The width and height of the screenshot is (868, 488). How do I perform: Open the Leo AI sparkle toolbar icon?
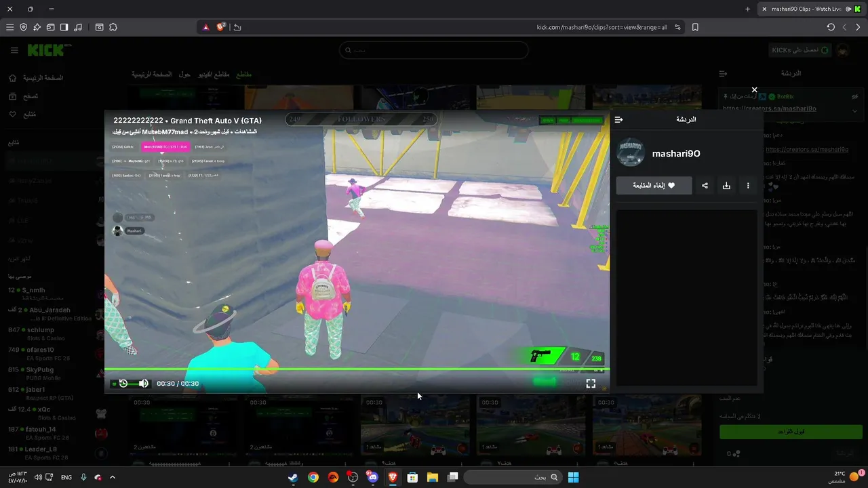click(37, 27)
